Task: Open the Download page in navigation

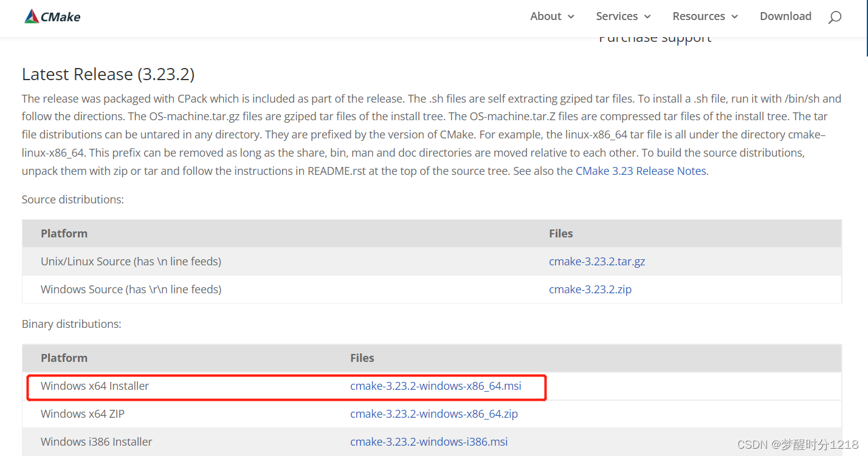Action: pyautogui.click(x=785, y=16)
